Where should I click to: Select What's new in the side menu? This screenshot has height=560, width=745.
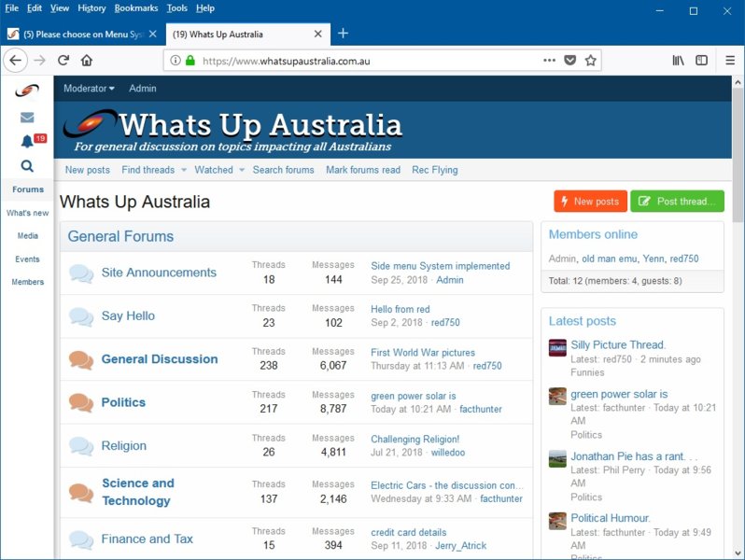coord(28,213)
